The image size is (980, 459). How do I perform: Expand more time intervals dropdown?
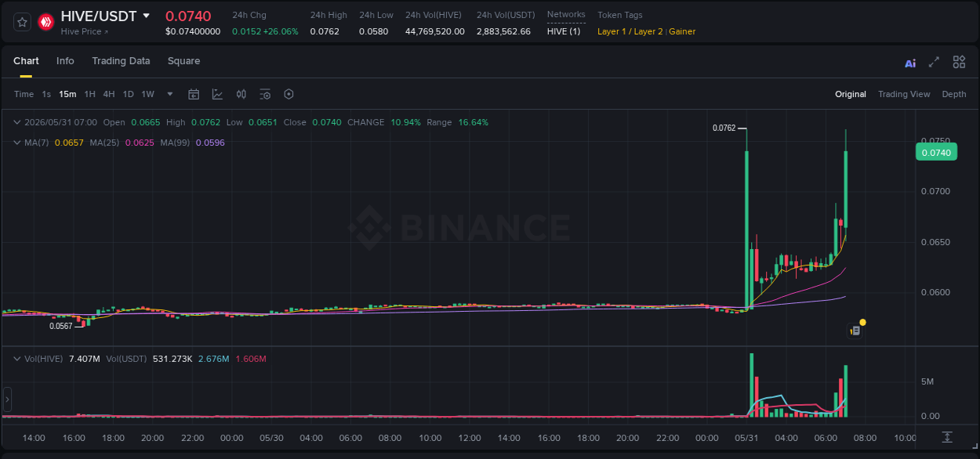[x=170, y=94]
